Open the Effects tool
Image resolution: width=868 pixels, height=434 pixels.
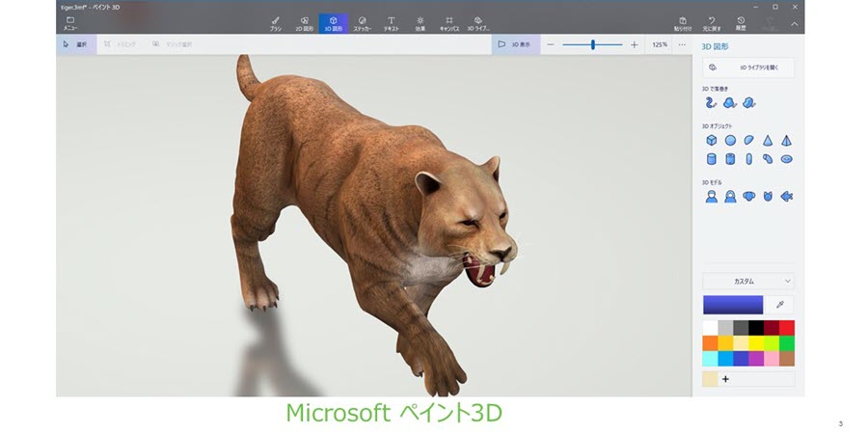tap(420, 22)
